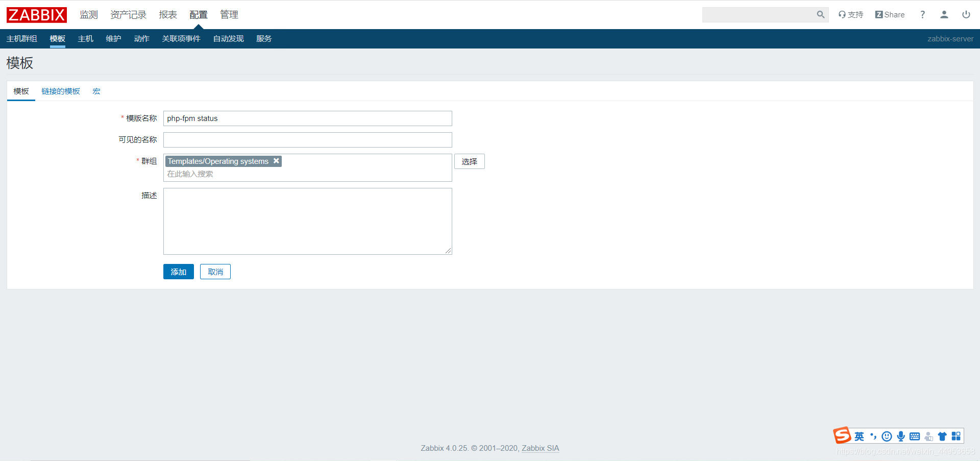Click the 描述 text area
The width and height of the screenshot is (980, 461).
[308, 221]
